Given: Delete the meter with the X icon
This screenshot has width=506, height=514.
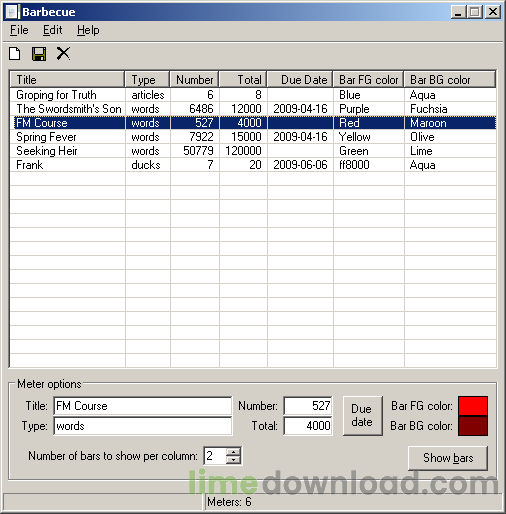Looking at the screenshot, I should (63, 53).
